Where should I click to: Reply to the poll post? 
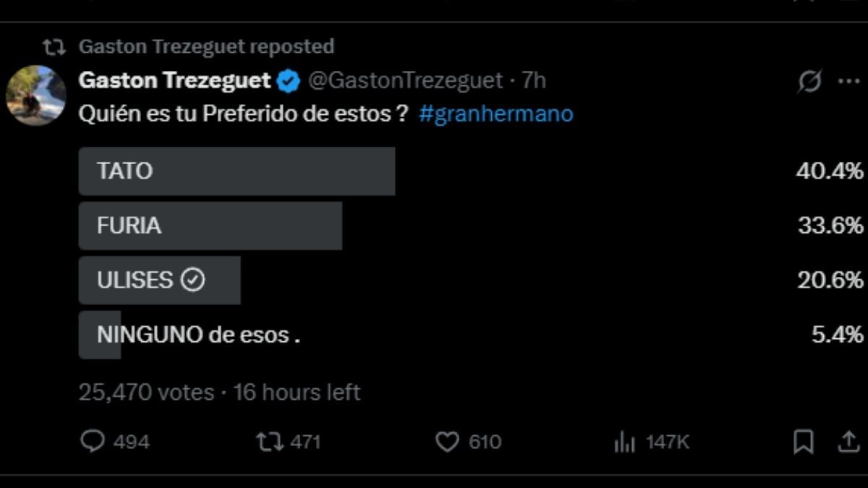(93, 439)
